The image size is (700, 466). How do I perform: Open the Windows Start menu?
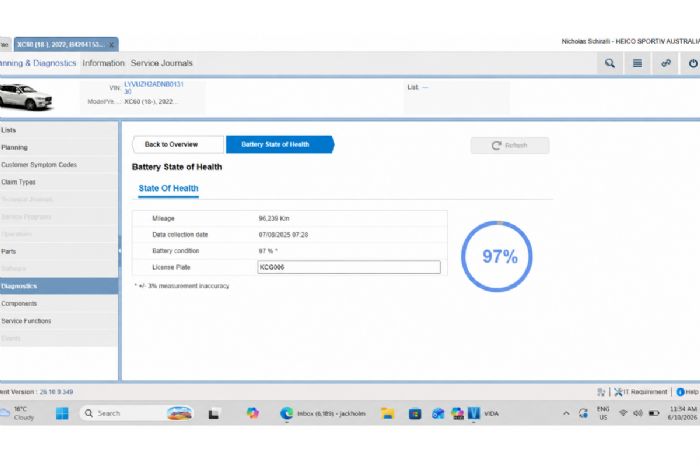pos(62,414)
